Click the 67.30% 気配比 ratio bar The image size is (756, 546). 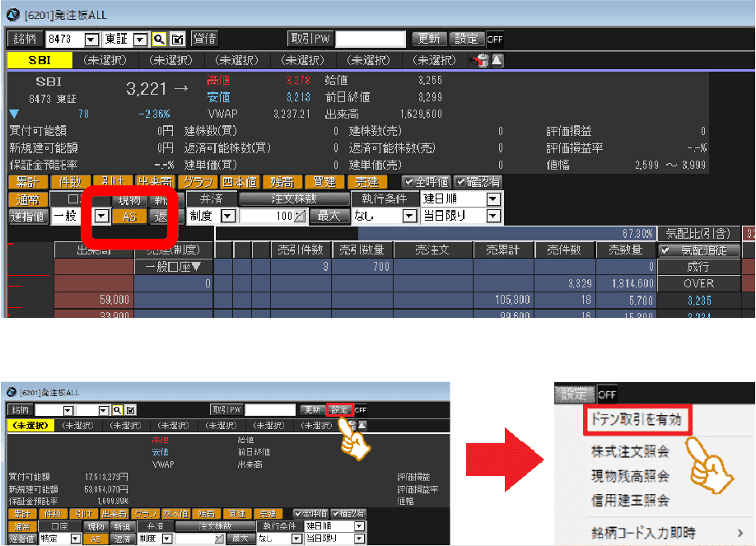pos(434,233)
